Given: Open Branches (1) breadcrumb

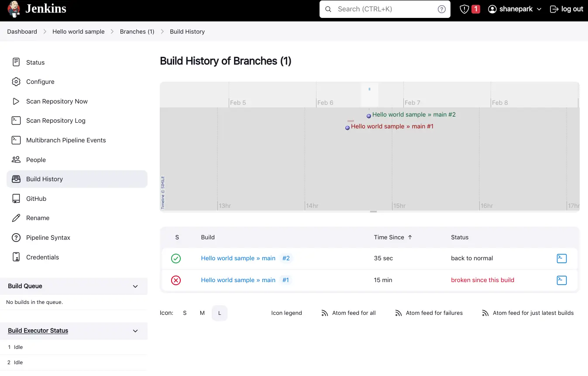Looking at the screenshot, I should [x=137, y=31].
